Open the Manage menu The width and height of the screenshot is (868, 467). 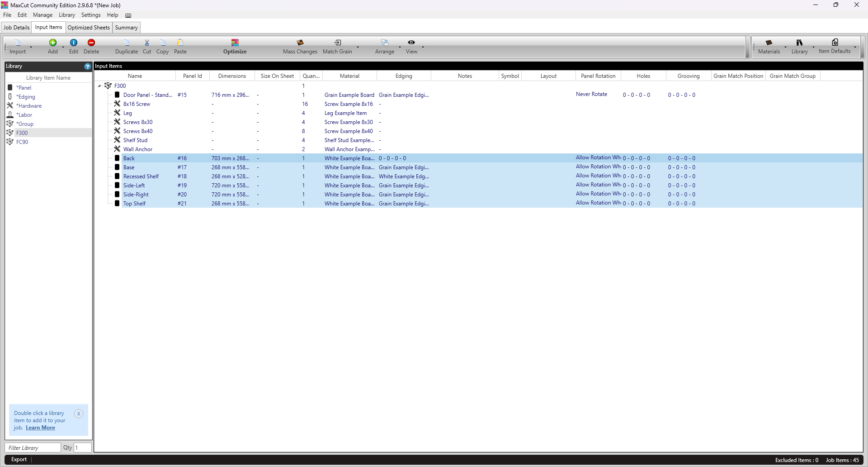pyautogui.click(x=43, y=15)
